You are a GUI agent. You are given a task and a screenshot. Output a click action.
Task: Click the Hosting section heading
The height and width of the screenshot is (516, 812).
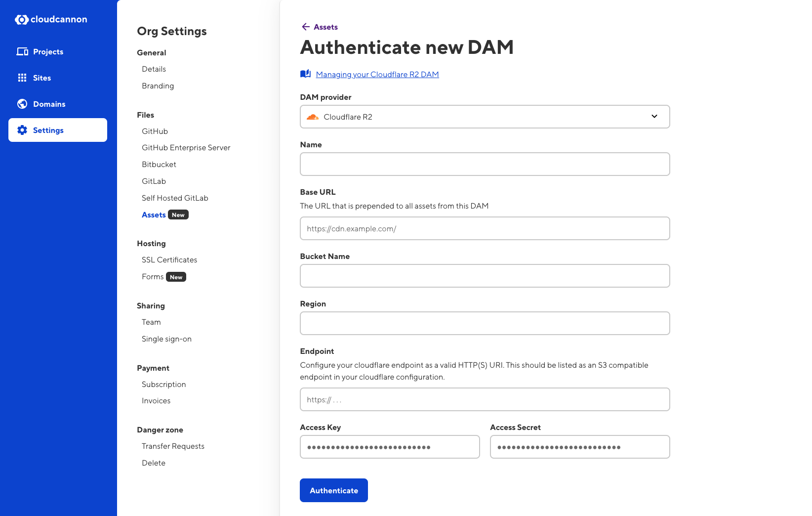151,244
